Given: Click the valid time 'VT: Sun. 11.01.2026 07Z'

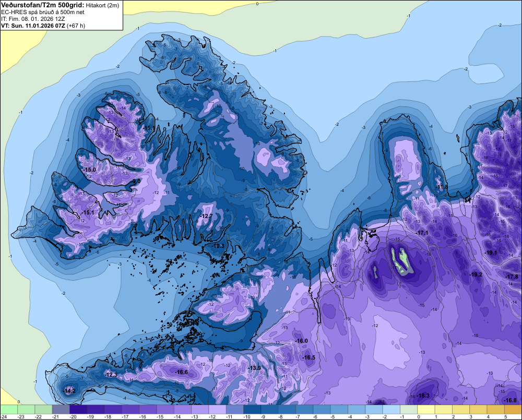Looking at the screenshot, I should pyautogui.click(x=33, y=26).
